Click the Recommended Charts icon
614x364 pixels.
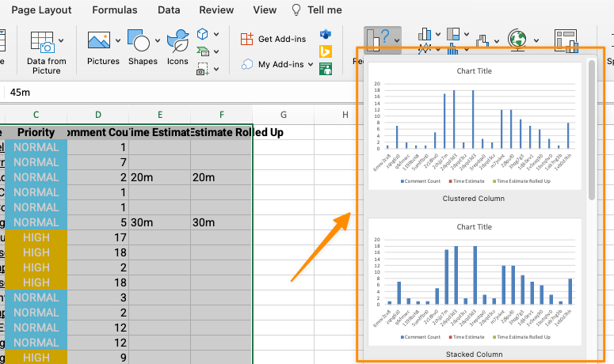378,40
